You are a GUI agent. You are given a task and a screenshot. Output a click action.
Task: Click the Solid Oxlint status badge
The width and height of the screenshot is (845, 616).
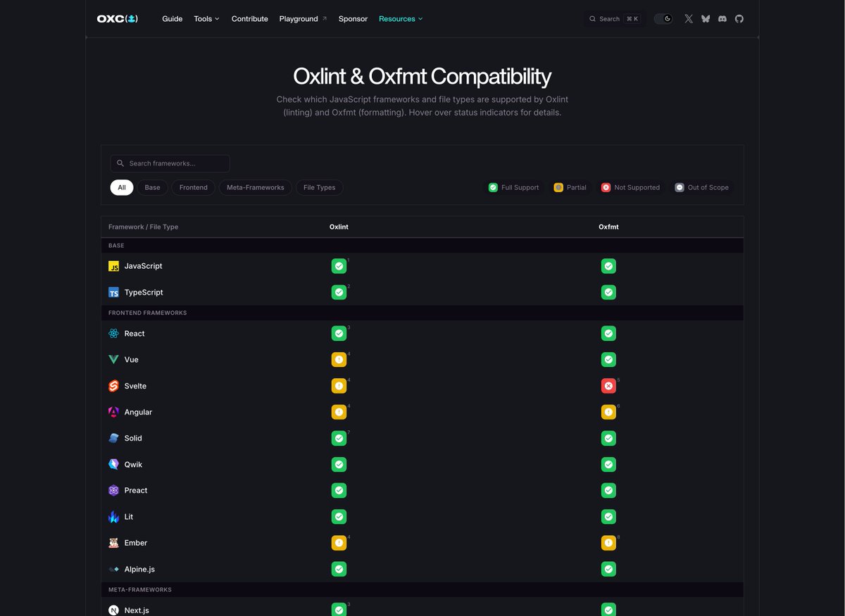(x=339, y=438)
